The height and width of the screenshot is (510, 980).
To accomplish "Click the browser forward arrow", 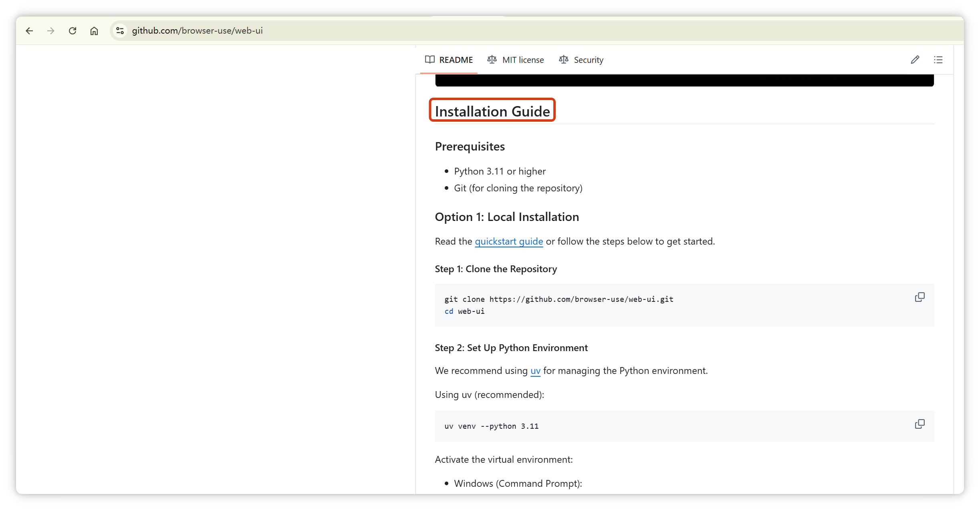I will coord(51,31).
